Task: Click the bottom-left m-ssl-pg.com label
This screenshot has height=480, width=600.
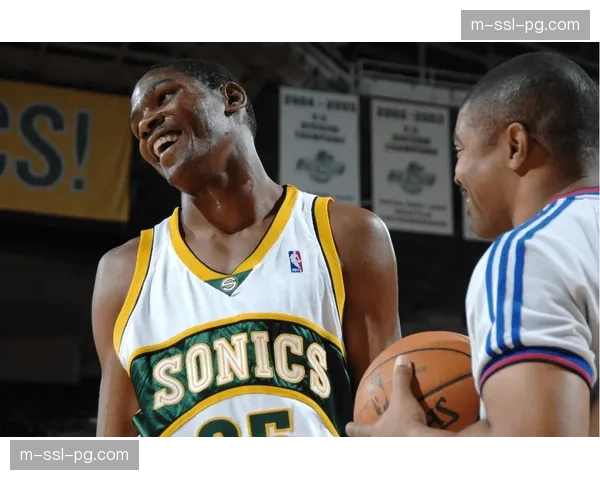Action: [x=74, y=455]
